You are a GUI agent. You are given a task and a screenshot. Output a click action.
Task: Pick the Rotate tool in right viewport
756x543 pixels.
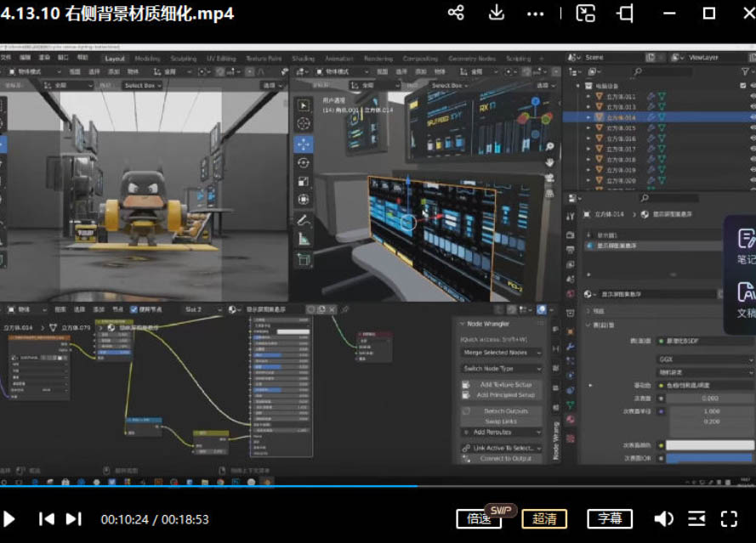304,163
